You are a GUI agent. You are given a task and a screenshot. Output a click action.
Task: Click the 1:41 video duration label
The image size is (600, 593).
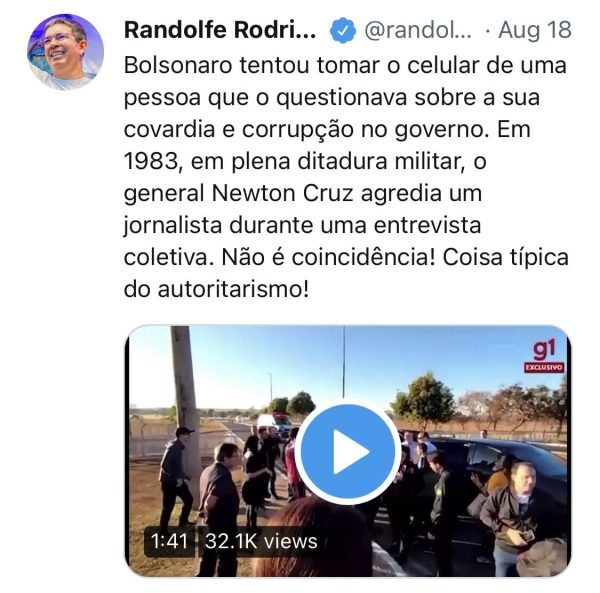click(x=169, y=541)
